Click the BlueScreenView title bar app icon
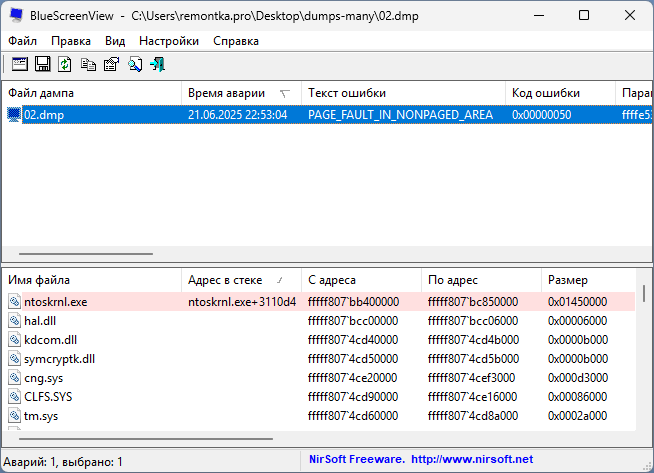 tap(16, 15)
